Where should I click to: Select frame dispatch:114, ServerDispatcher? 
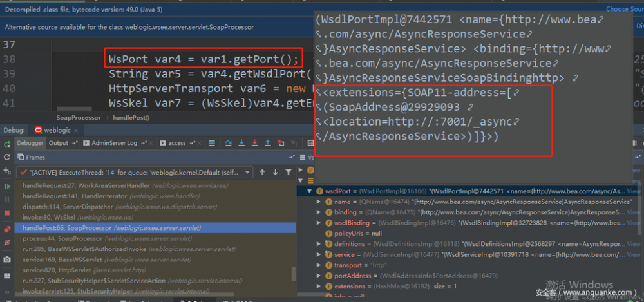[155, 207]
